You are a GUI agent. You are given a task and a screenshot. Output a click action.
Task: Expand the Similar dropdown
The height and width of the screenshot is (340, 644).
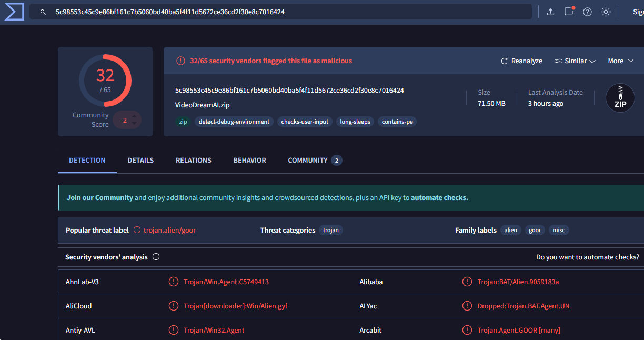[x=575, y=61]
